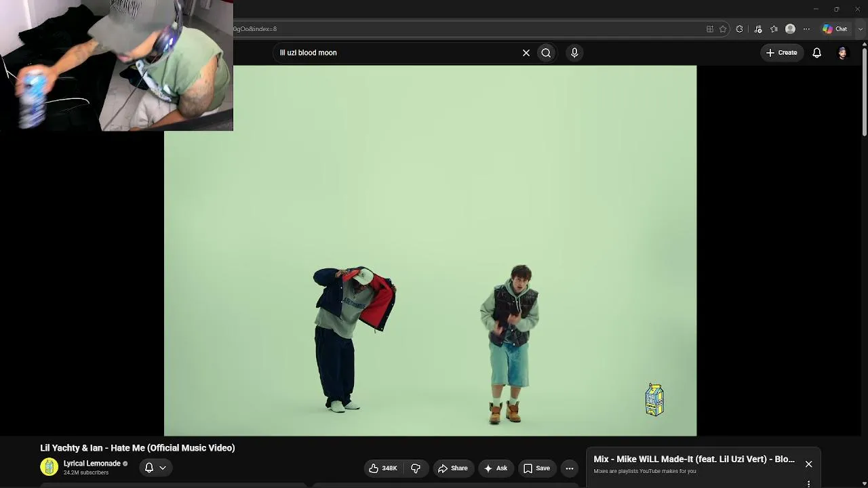Click the webcam overlay in the corner
The image size is (868, 488).
117,65
